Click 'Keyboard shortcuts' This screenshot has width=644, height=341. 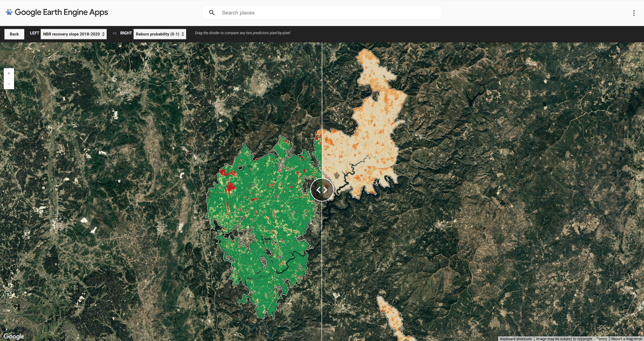coord(515,339)
